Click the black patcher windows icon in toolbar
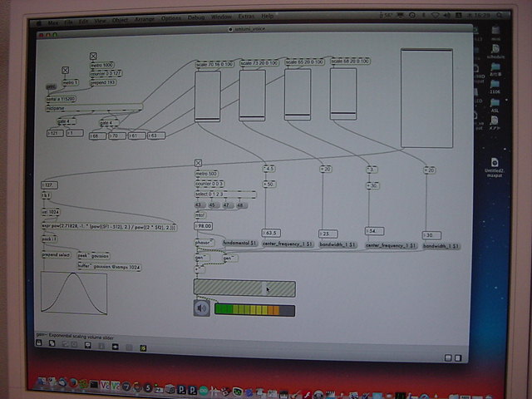The width and height of the screenshot is (532, 399). pyautogui.click(x=115, y=347)
